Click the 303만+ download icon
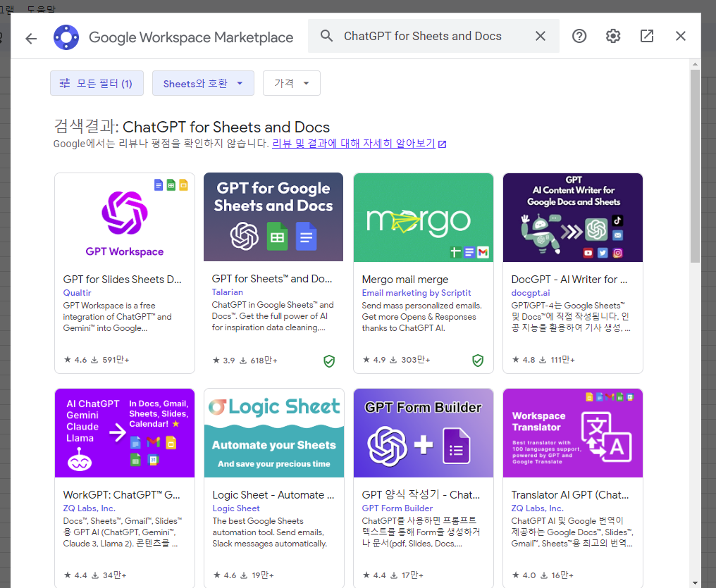 tap(393, 360)
